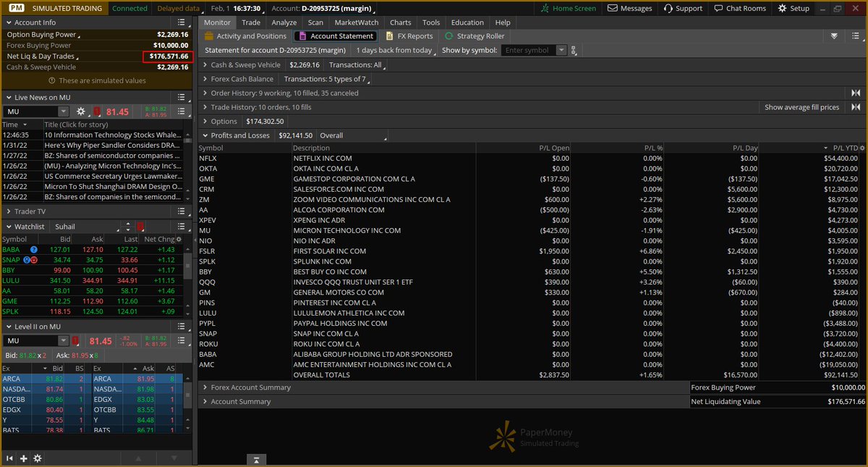Viewport: 868px width, 467px height.
Task: Click red link clip icon in Live News
Action: 97,112
